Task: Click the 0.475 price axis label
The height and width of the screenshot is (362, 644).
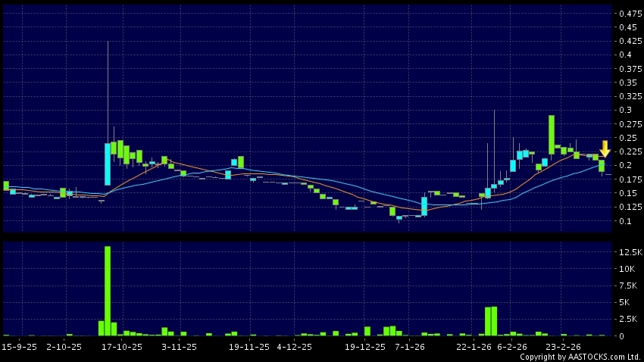Action: (630, 14)
